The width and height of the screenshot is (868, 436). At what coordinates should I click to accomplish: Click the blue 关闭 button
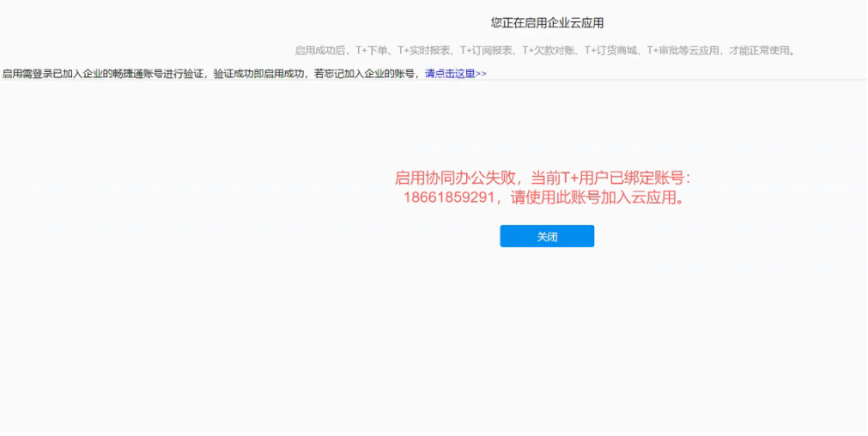click(547, 236)
